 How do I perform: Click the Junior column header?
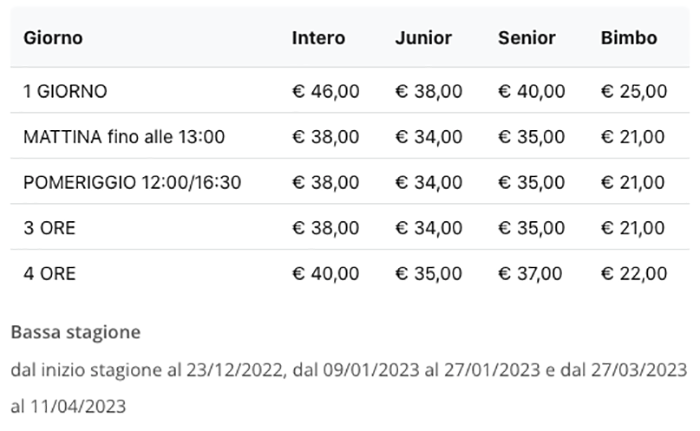tap(423, 39)
